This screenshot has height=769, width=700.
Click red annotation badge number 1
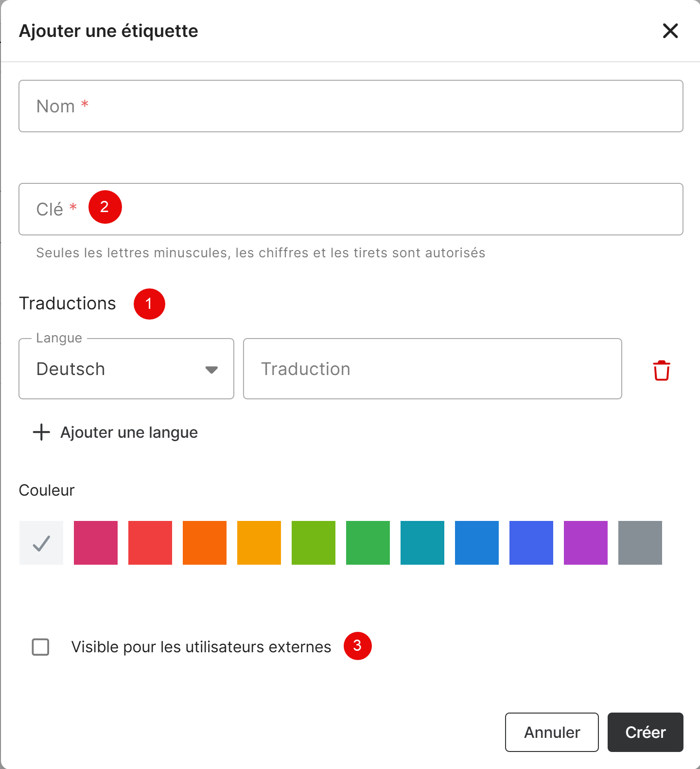pos(149,304)
